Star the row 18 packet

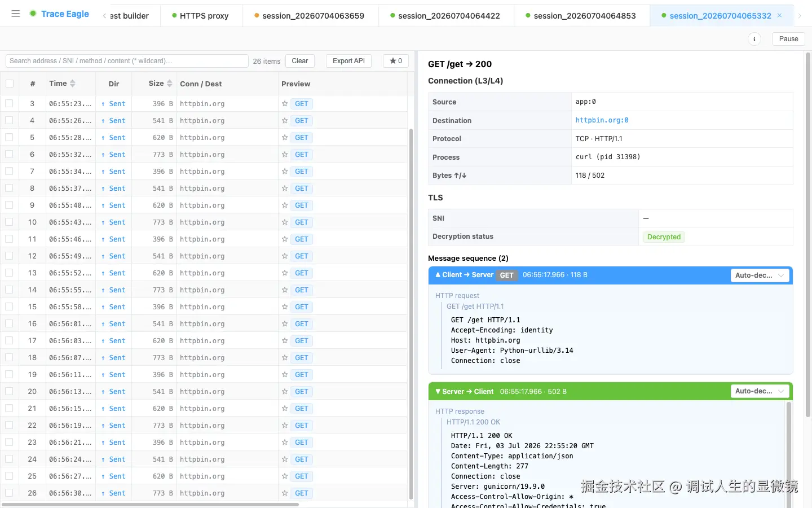point(285,358)
